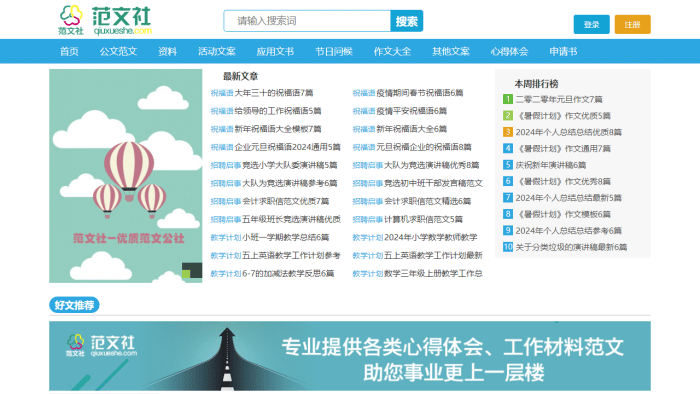
Task: Open article 大队为竞选演讲稿优秀8篇
Action: point(432,165)
